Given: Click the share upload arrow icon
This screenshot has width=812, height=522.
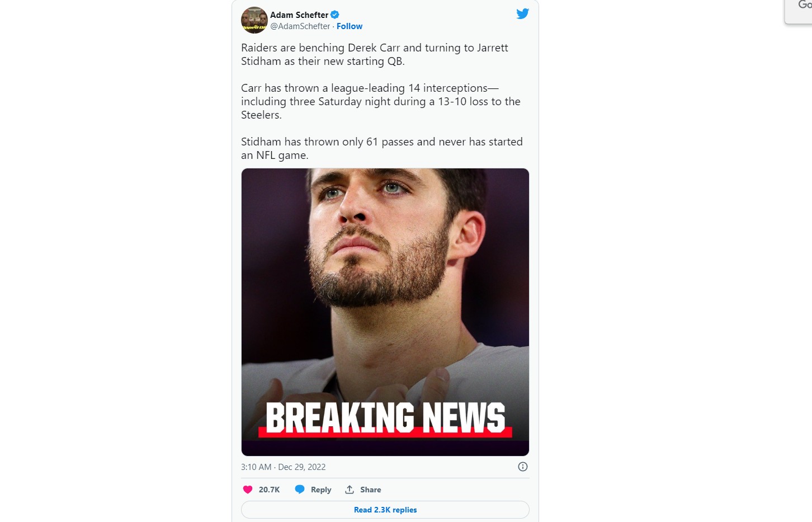Looking at the screenshot, I should coord(350,490).
